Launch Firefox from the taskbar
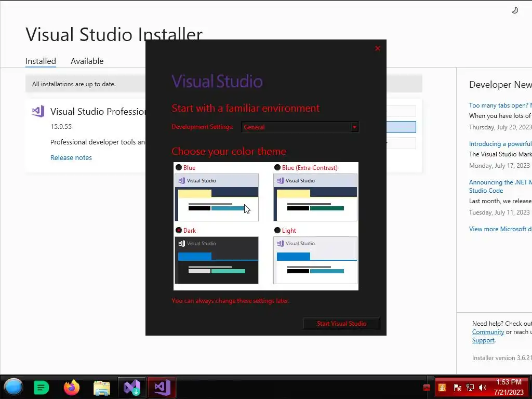The image size is (532, 399). coord(72,388)
